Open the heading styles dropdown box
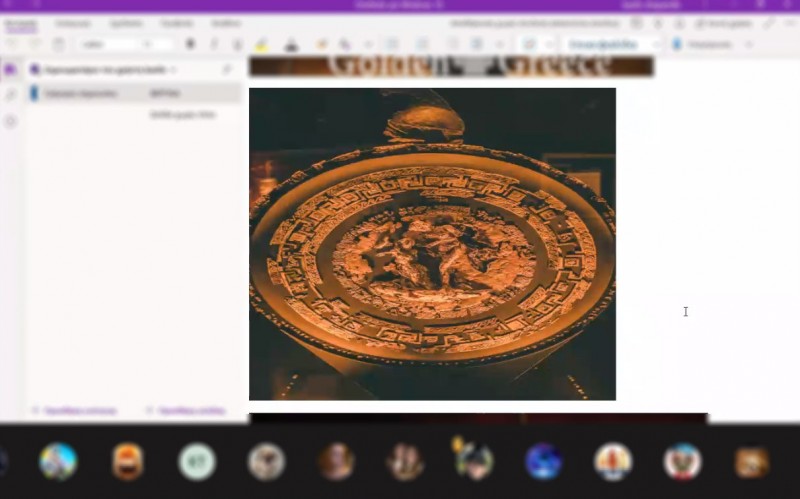 coord(611,44)
